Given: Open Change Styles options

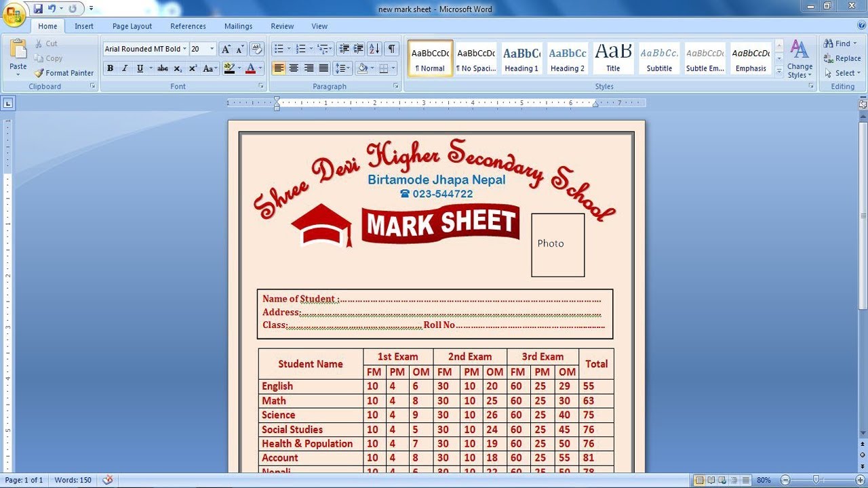Looking at the screenshot, I should [x=800, y=59].
